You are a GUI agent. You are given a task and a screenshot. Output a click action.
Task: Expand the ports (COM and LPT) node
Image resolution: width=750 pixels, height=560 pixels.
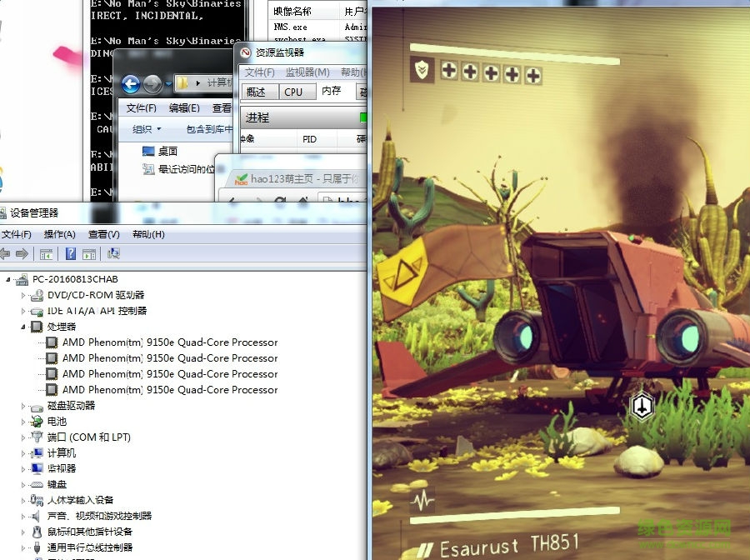[x=23, y=437]
